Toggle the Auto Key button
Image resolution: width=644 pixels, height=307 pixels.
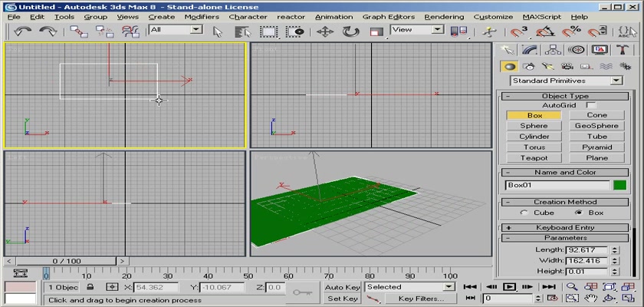[342, 287]
